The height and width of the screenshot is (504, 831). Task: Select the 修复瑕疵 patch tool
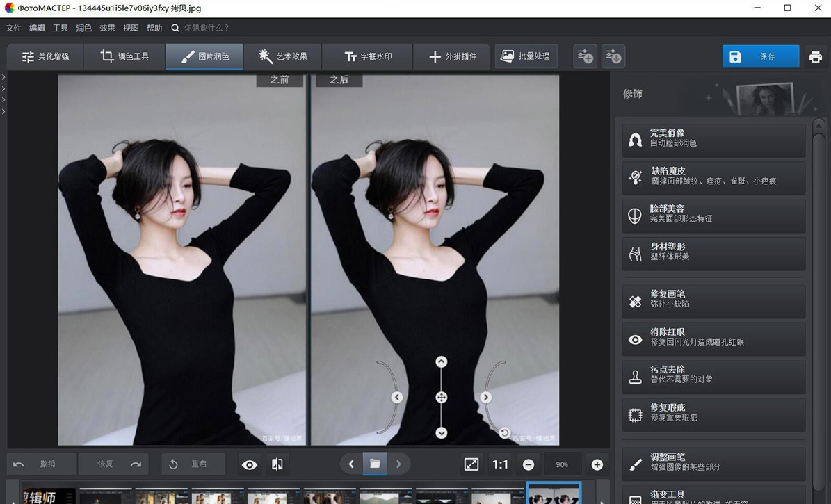pos(714,414)
